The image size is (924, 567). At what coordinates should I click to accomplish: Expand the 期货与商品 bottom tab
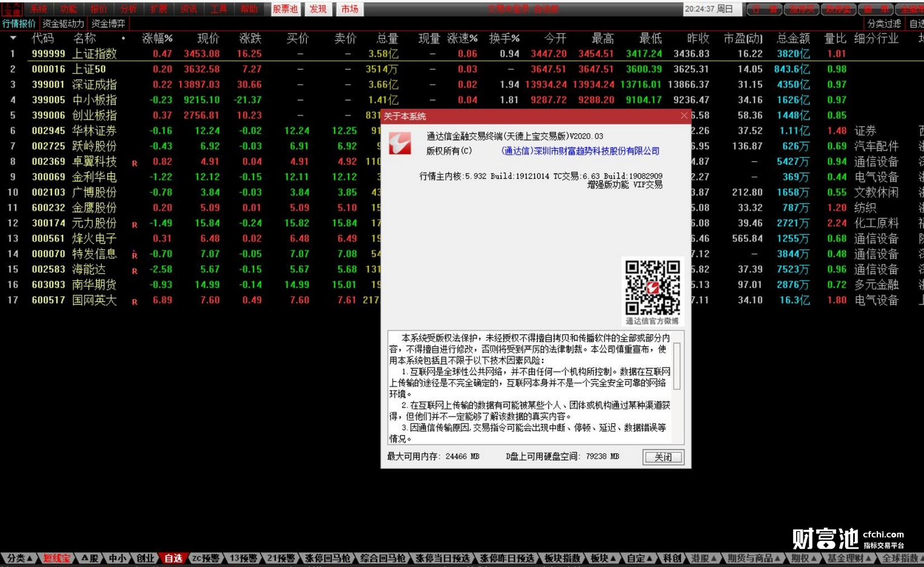pos(754,559)
